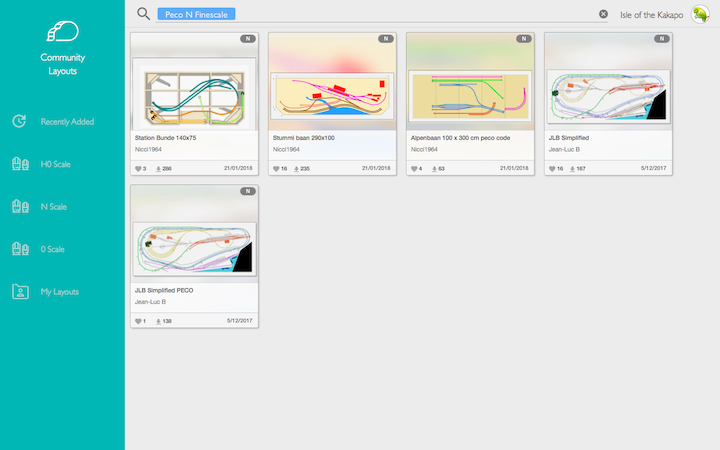Image resolution: width=720 pixels, height=450 pixels.
Task: Click the 0 Scale train icon
Action: (x=19, y=249)
